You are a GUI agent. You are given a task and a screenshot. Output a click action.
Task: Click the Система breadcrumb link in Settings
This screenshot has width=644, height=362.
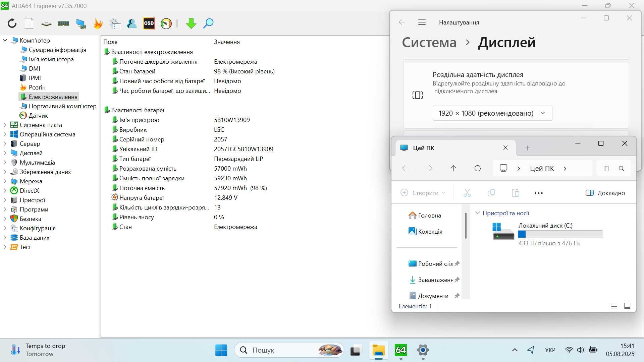429,42
